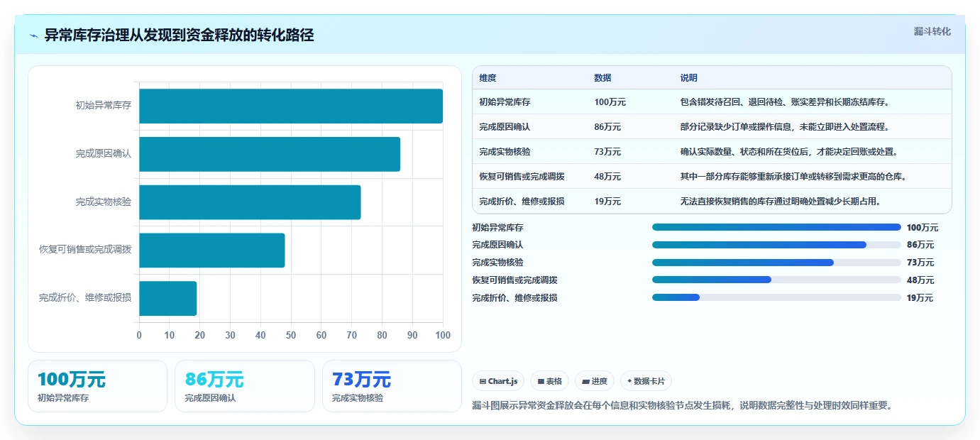Click the 100 tick on the chart x-axis
980x440 pixels.
[x=443, y=335]
